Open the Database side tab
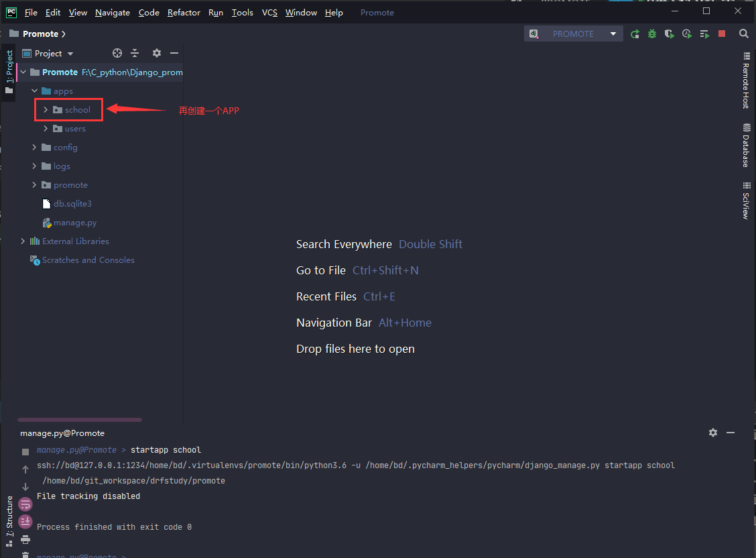This screenshot has height=558, width=756. point(746,146)
